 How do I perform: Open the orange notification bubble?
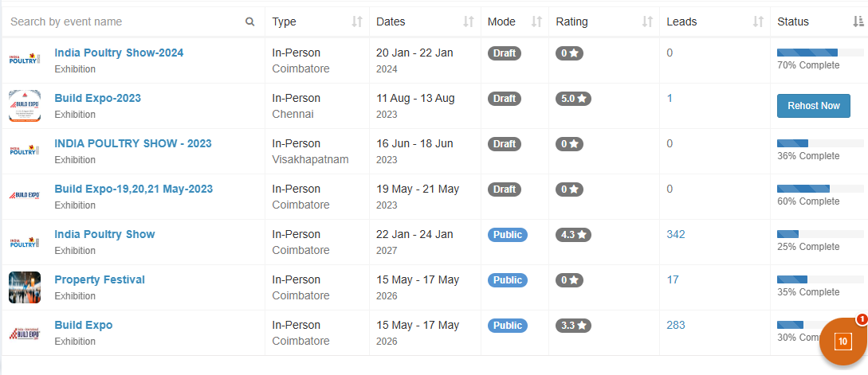(x=842, y=342)
